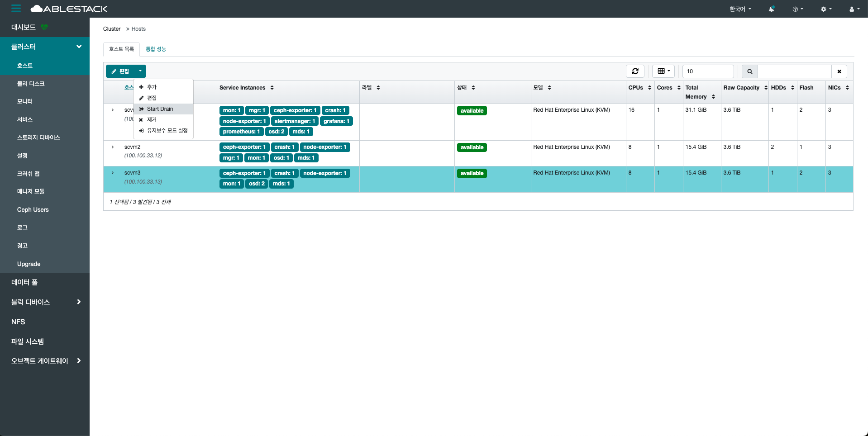Viewport: 868px width, 436px height.
Task: Clear the search filter with X
Action: click(x=839, y=71)
